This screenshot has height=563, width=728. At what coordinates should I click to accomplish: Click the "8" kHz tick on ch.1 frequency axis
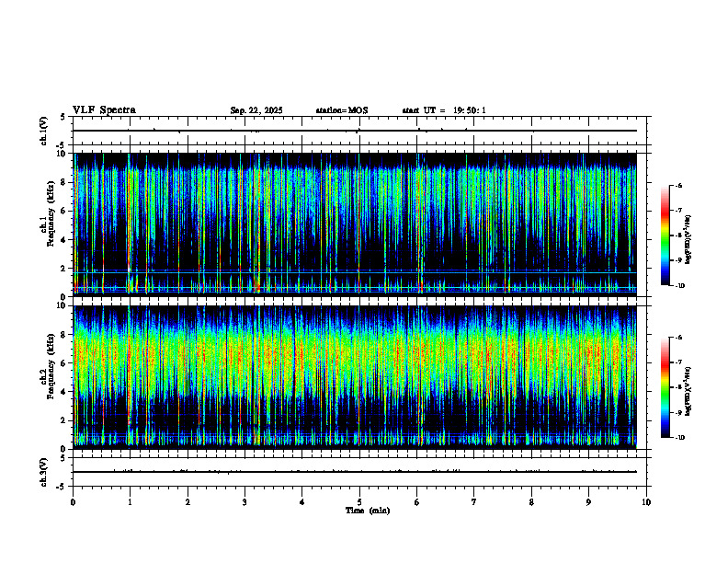point(65,182)
